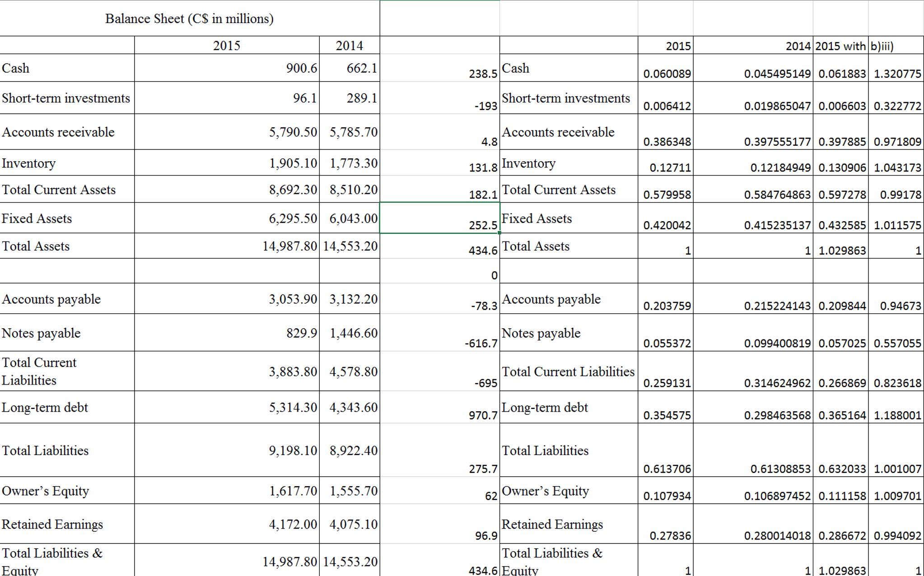
Task: Click the Balance Sheet title cell
Action: click(x=190, y=19)
